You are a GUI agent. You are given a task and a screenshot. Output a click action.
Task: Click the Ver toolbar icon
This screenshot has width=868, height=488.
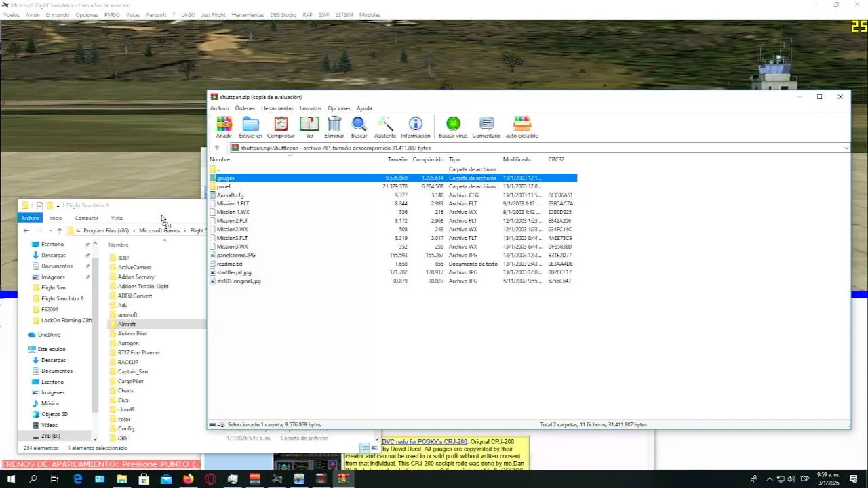(309, 127)
